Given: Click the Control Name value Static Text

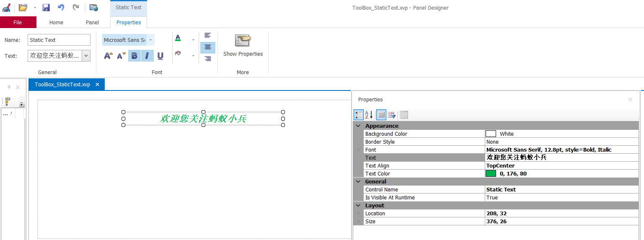Looking at the screenshot, I should point(501,190).
